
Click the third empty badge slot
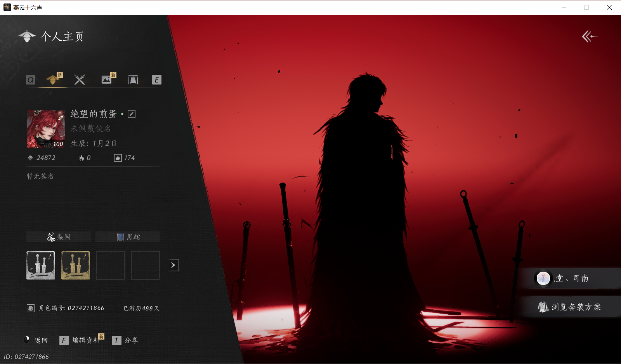point(111,266)
